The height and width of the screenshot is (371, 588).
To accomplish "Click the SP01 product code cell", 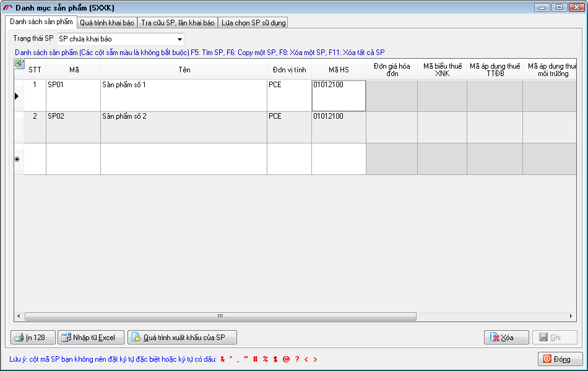I will tap(73, 95).
